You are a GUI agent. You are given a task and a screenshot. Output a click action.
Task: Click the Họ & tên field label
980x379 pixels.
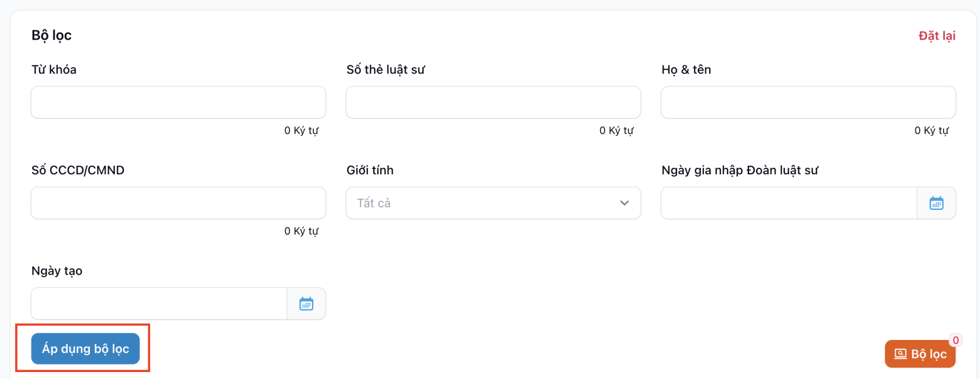(686, 69)
